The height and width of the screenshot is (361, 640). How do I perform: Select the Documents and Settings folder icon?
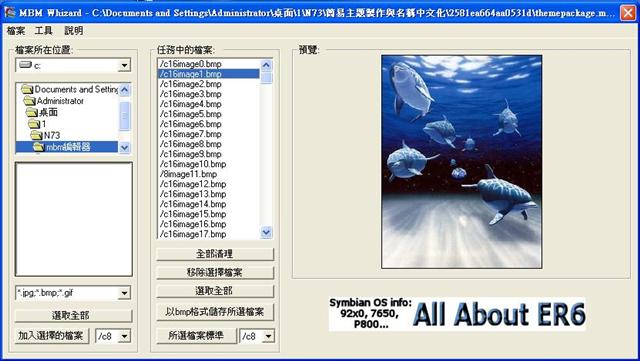(x=27, y=89)
